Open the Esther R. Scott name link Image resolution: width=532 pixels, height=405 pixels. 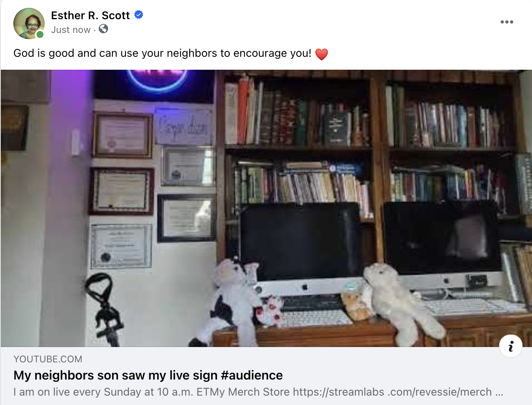(x=90, y=15)
